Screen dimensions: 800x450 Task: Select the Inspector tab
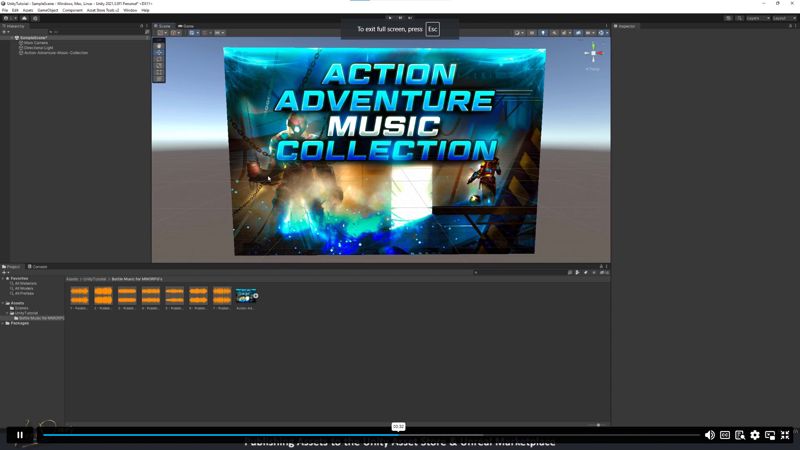point(625,26)
